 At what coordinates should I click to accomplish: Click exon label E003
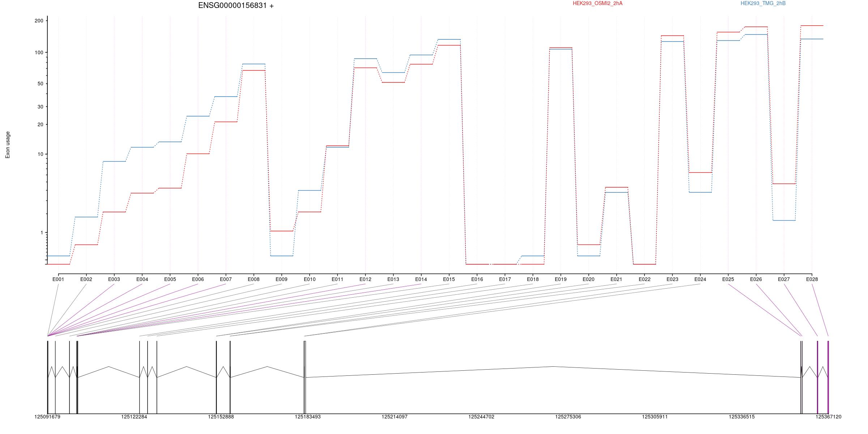[114, 279]
